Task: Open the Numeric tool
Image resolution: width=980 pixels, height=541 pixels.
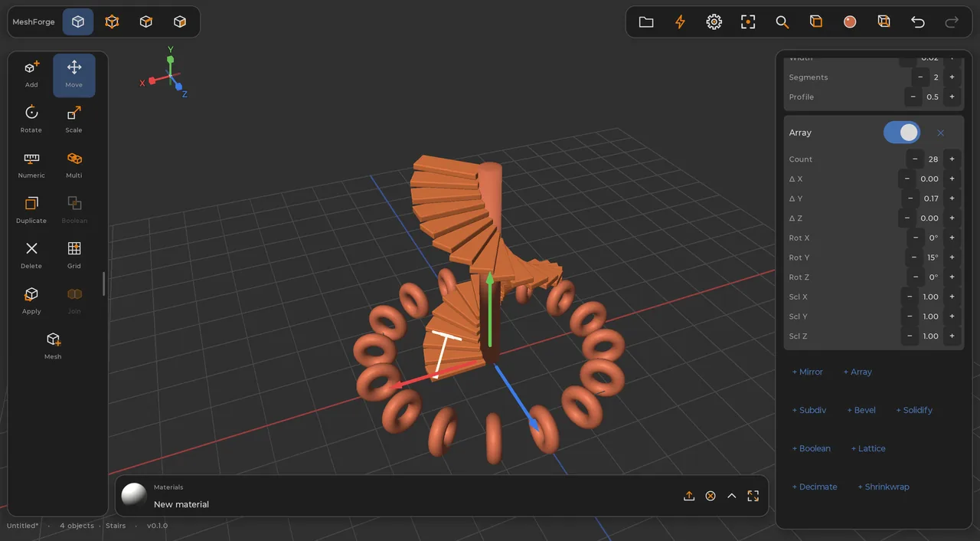Action: tap(31, 165)
